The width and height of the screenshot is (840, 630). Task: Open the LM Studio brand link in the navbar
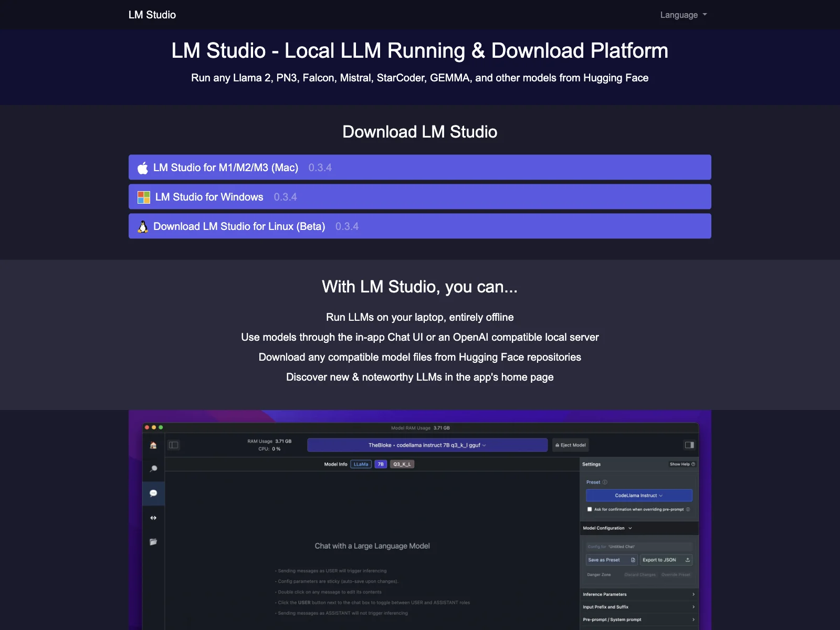tap(152, 15)
